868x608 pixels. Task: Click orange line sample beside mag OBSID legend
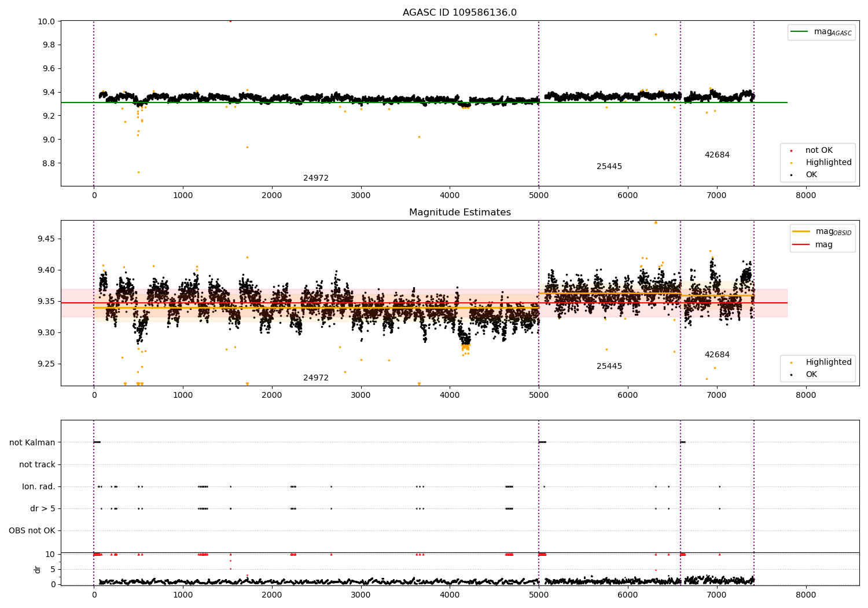[x=801, y=232]
